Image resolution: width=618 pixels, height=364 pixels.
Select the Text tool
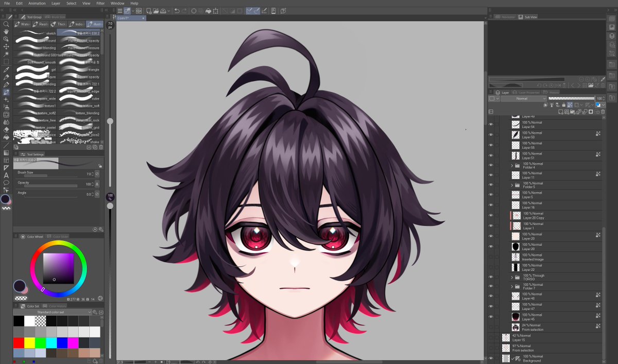[x=6, y=175]
